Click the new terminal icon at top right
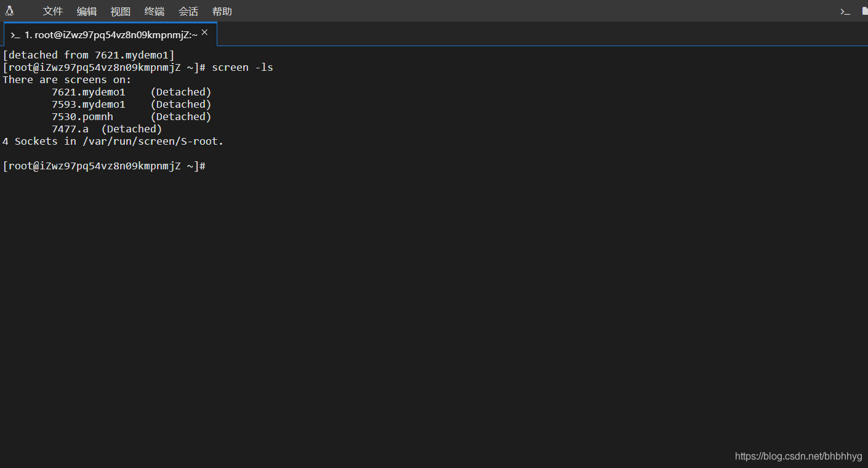Image resolution: width=868 pixels, height=468 pixels. pos(845,11)
